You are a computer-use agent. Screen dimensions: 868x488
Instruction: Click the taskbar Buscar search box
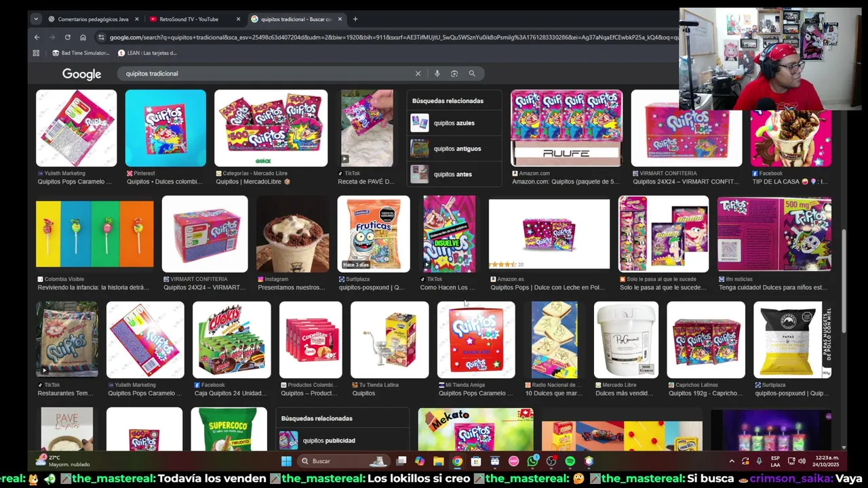[x=344, y=461]
